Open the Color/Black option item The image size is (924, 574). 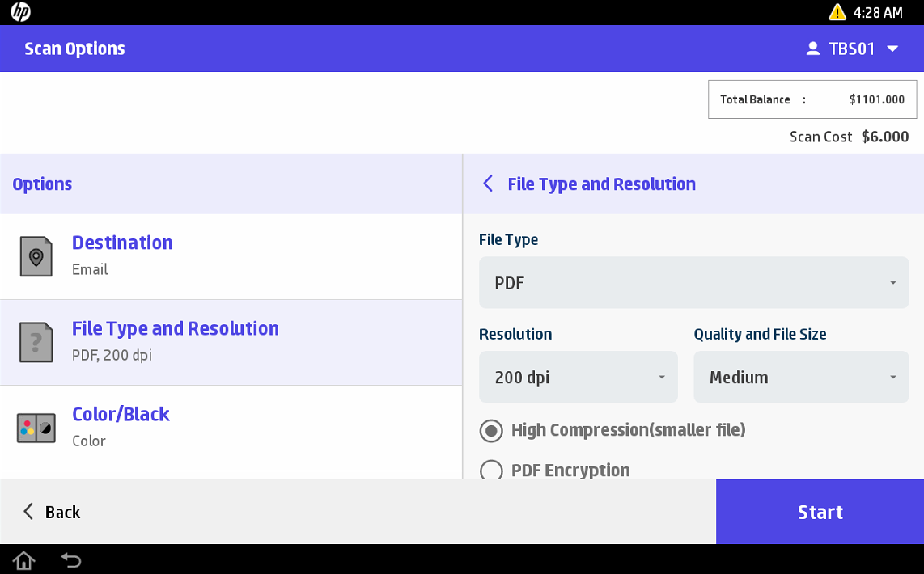[231, 428]
